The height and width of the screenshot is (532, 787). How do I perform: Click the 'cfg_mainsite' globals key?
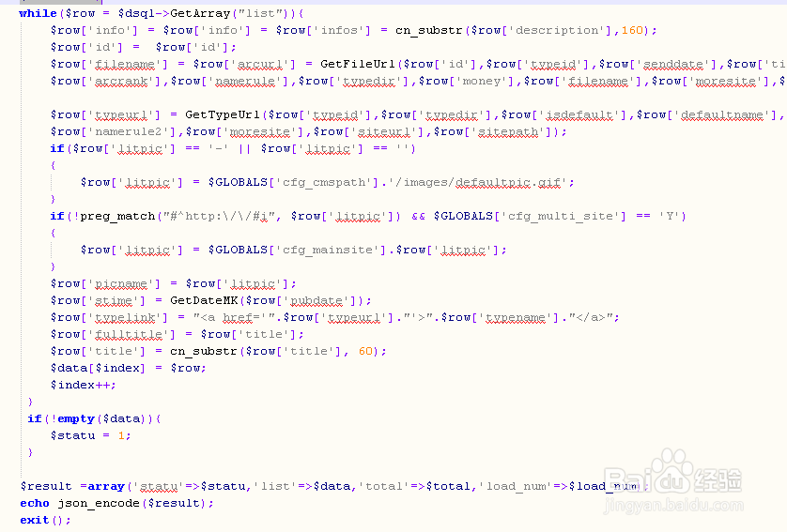pos(327,250)
